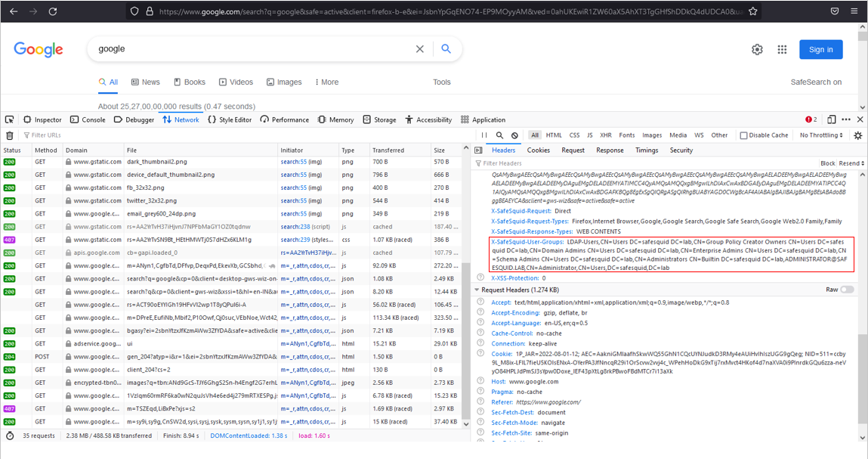The width and height of the screenshot is (868, 459).
Task: Toggle responsive design mode
Action: click(832, 119)
